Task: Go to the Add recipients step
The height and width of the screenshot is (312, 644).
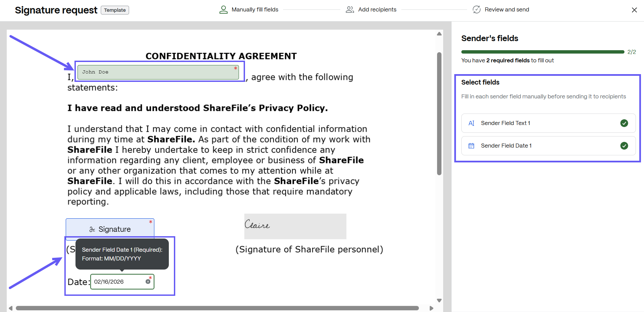Action: [x=377, y=10]
